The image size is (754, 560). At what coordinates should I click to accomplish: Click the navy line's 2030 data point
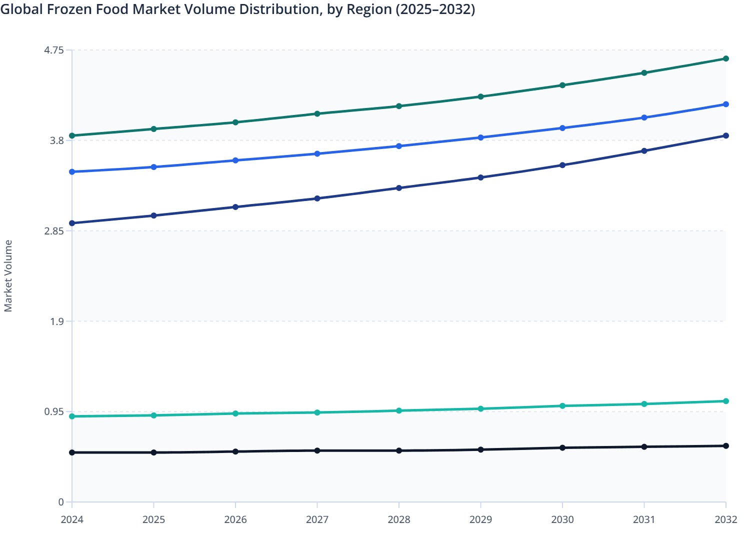[x=563, y=165]
